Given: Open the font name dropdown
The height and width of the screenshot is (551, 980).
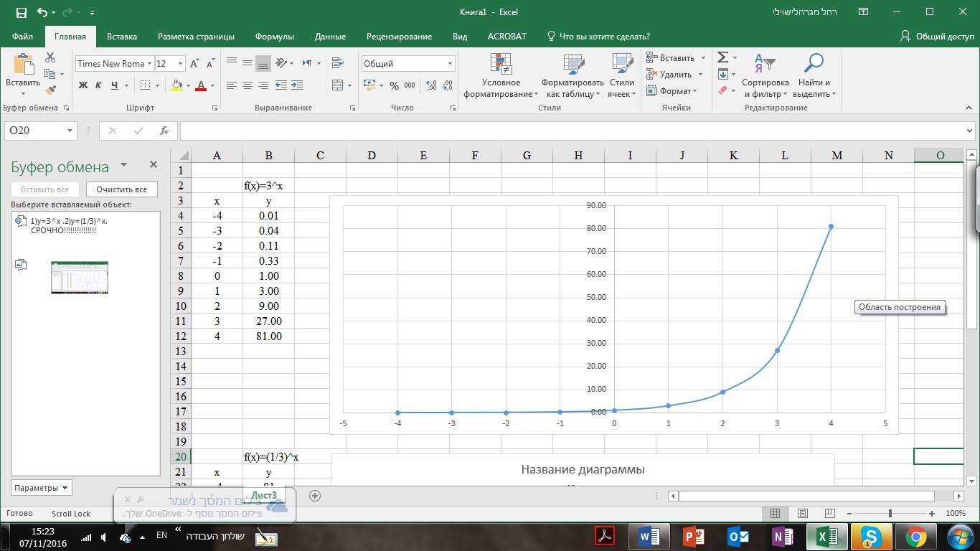Looking at the screenshot, I should (x=150, y=64).
